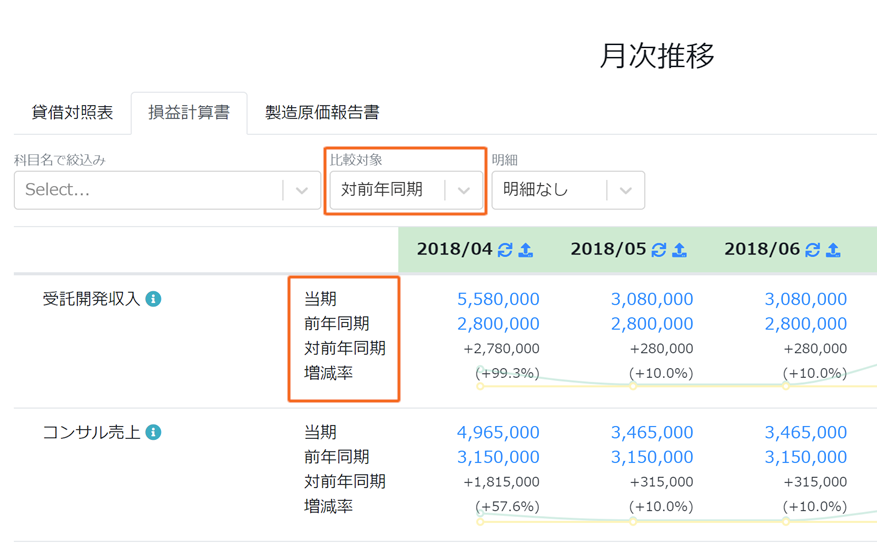Viewport: 877px width, 546px height.
Task: Open コンサル売上 前年同期 3,150,000 for 2018/04
Action: coord(498,457)
